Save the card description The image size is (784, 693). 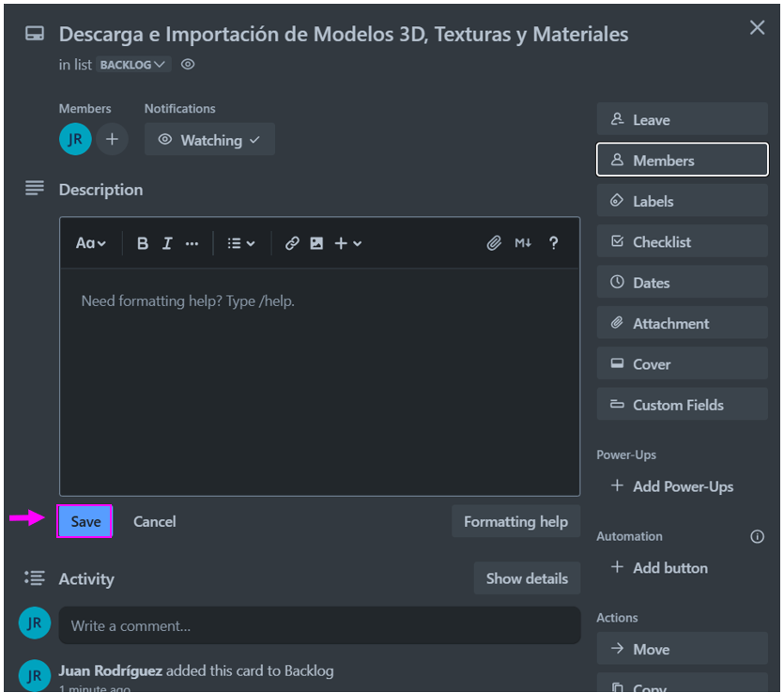pos(85,521)
